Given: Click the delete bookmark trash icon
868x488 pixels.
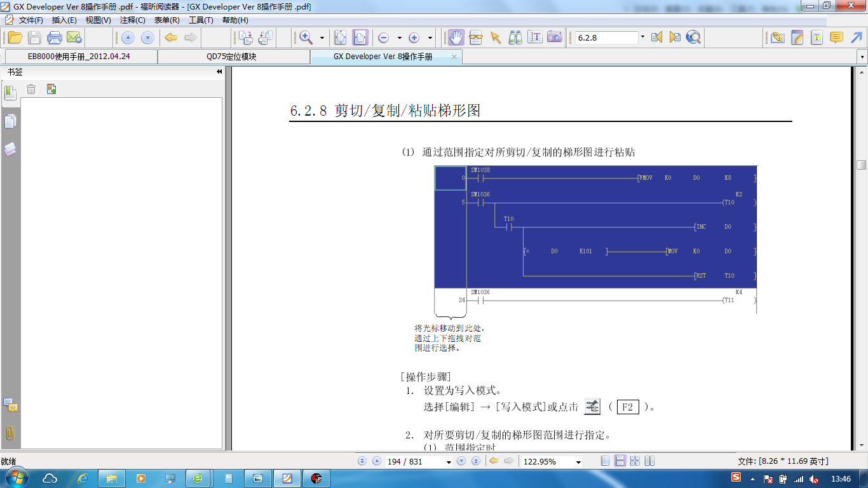Looking at the screenshot, I should coord(31,89).
